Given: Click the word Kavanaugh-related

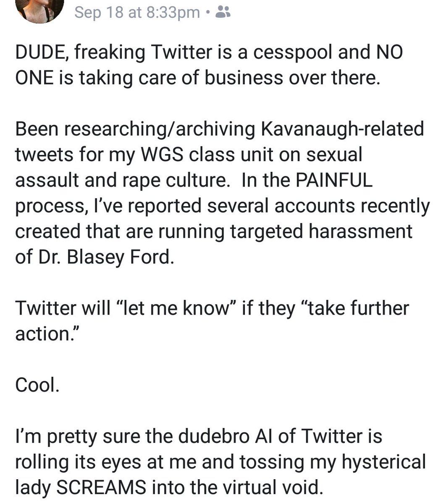Looking at the screenshot, I should coord(342,129).
